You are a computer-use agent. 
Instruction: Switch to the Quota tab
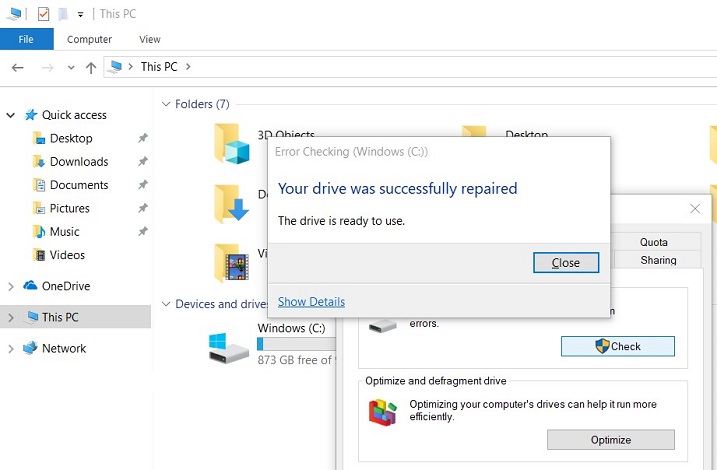pos(654,242)
